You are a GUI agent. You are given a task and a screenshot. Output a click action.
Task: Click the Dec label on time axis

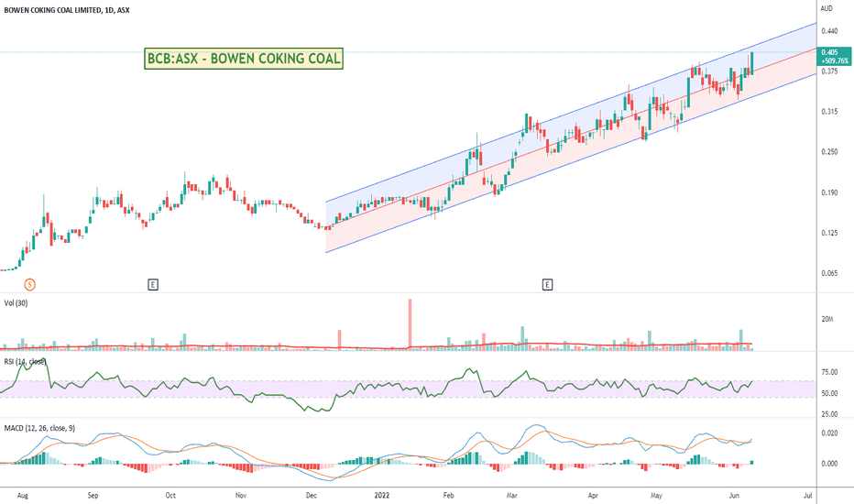[x=312, y=495]
